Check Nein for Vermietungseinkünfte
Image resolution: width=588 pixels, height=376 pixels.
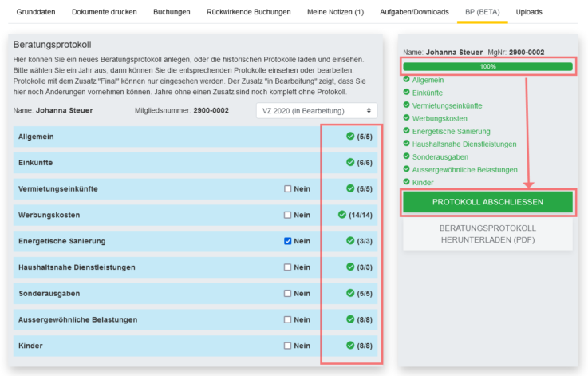click(x=288, y=188)
